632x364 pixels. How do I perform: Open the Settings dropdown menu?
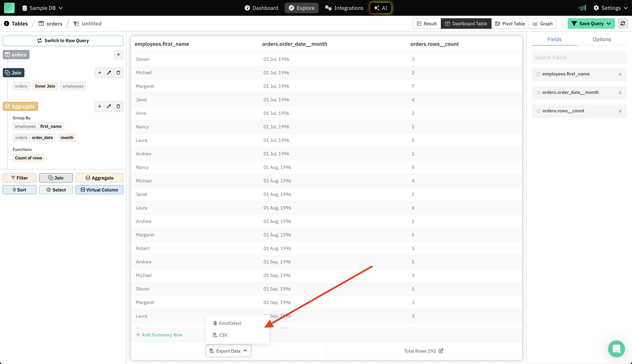coord(611,8)
